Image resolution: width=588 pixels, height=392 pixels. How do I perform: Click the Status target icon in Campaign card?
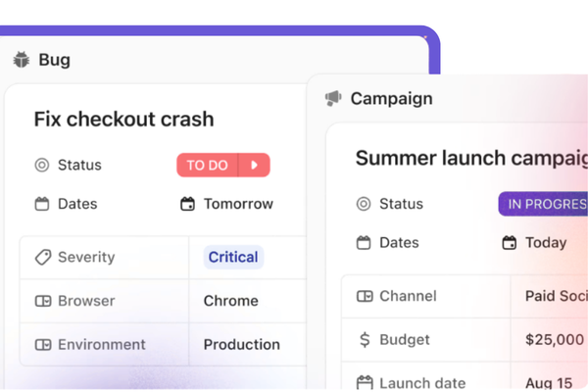tap(364, 204)
